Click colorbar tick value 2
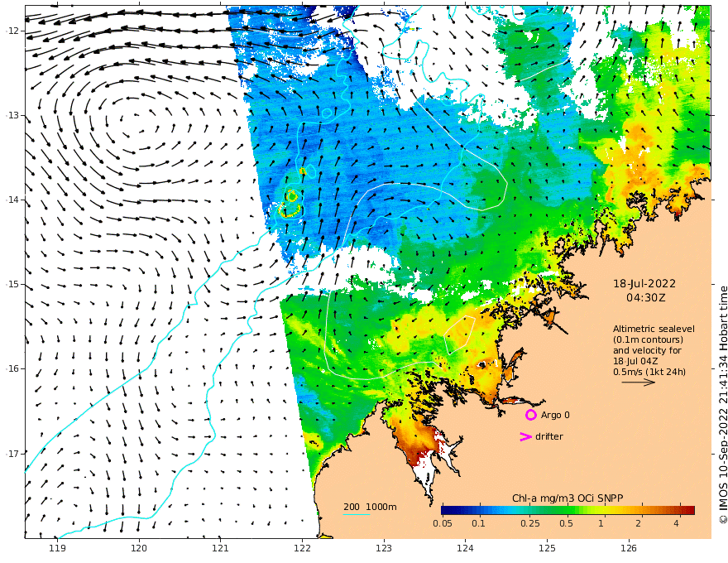 639,523
